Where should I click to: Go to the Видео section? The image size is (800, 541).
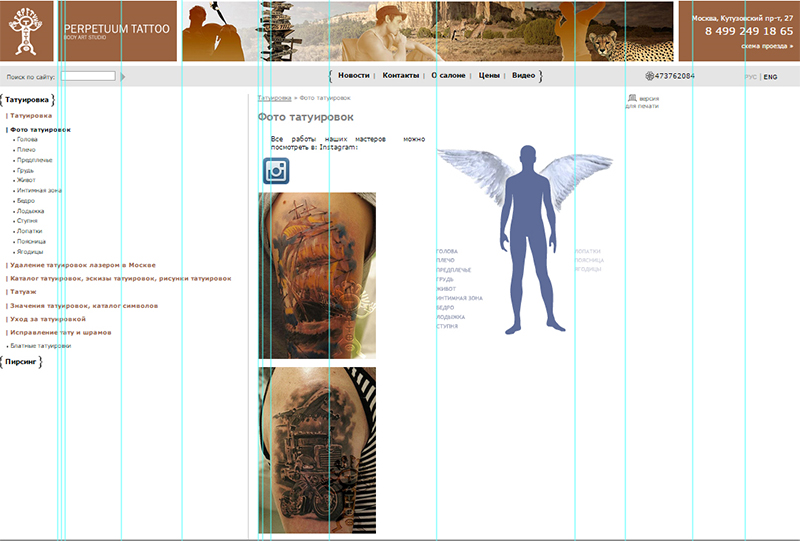(x=523, y=76)
